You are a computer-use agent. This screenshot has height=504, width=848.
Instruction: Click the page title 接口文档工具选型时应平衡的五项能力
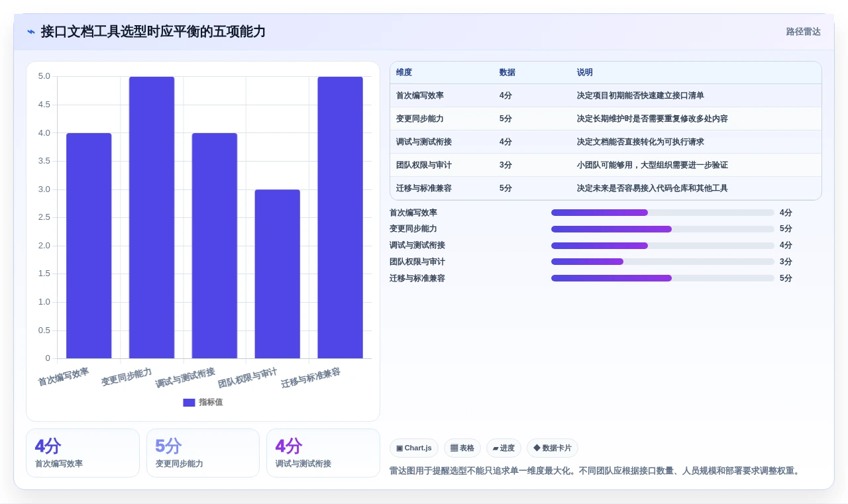pyautogui.click(x=153, y=32)
